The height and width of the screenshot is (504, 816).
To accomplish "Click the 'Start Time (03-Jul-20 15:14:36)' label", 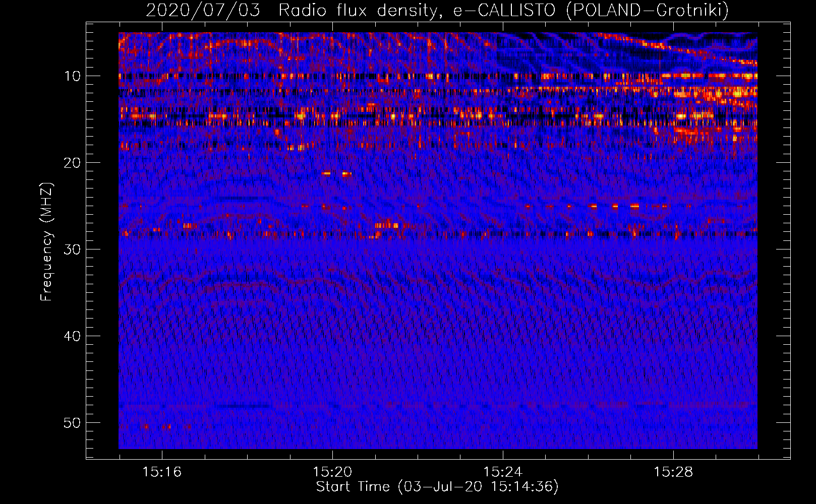I will (437, 487).
